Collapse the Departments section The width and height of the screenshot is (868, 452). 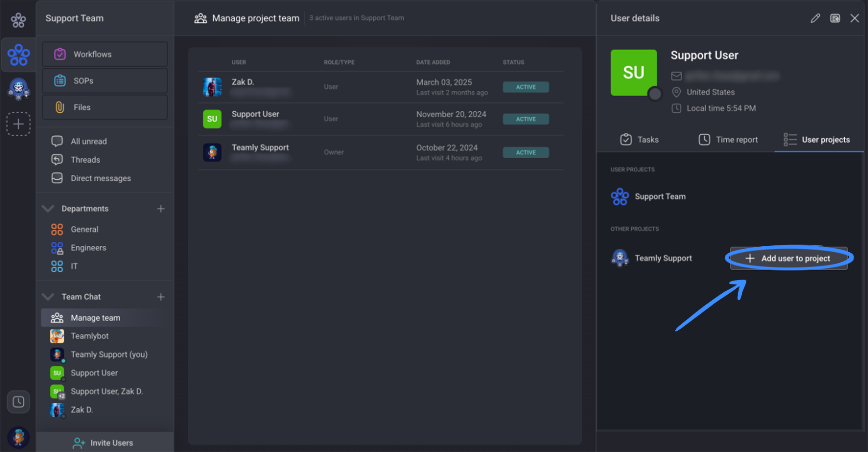coord(48,208)
